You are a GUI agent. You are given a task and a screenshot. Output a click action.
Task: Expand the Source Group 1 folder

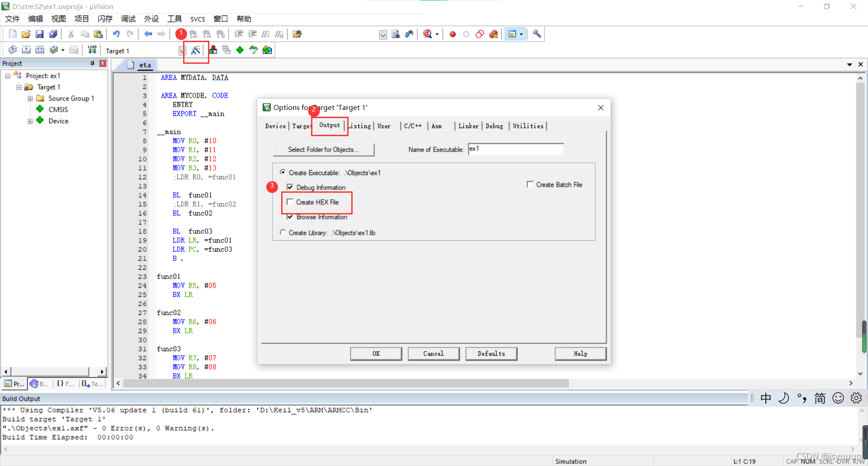point(30,99)
